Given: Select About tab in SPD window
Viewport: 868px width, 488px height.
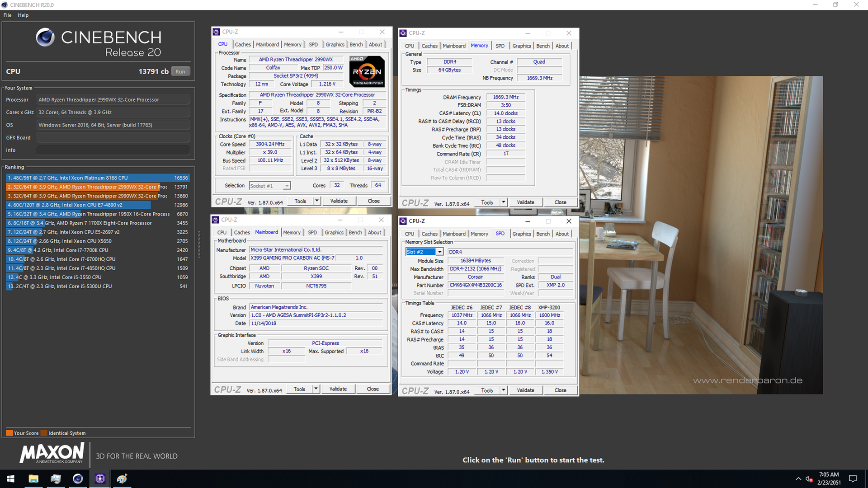Looking at the screenshot, I should (562, 234).
